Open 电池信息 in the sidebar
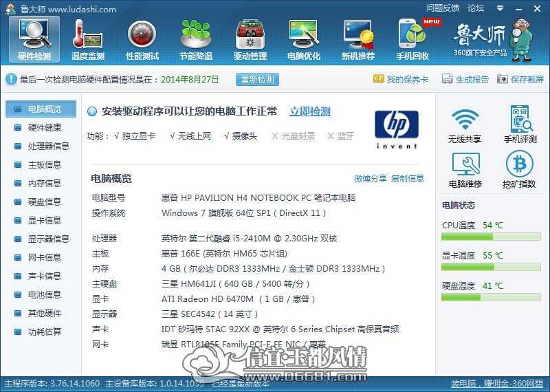Image resolution: width=550 pixels, height=392 pixels. coord(41,295)
